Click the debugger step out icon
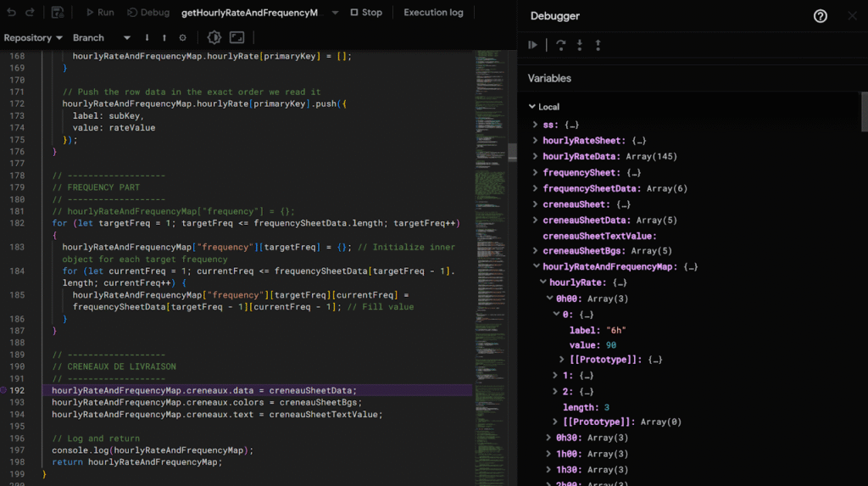 598,45
